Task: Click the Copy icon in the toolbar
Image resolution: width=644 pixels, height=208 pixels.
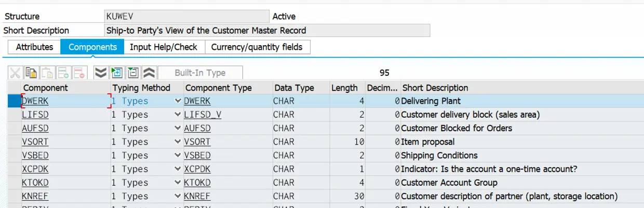Action: (x=31, y=73)
